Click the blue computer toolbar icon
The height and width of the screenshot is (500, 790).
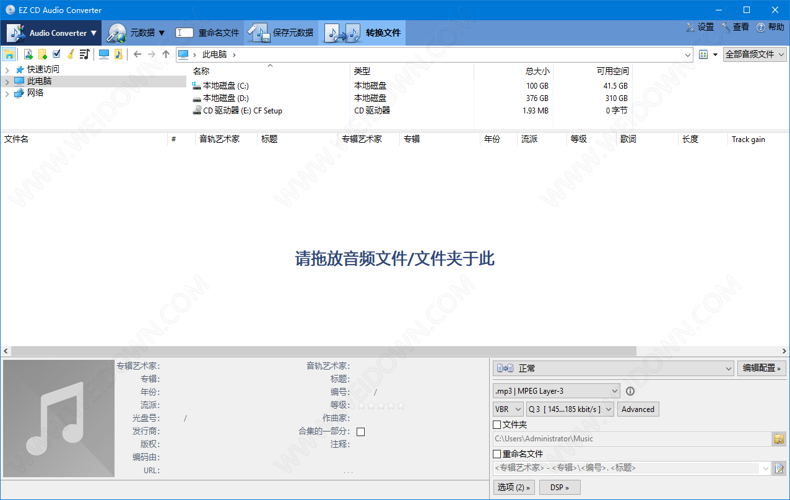(104, 54)
